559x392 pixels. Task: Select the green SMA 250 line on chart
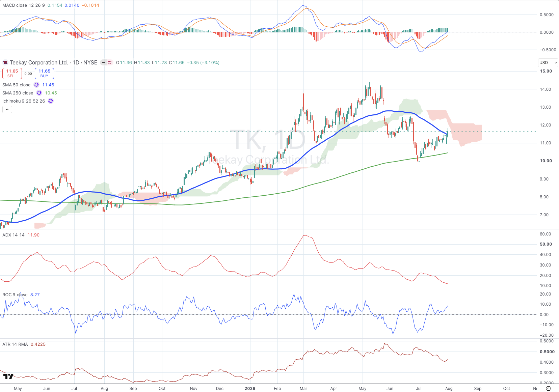[304, 187]
